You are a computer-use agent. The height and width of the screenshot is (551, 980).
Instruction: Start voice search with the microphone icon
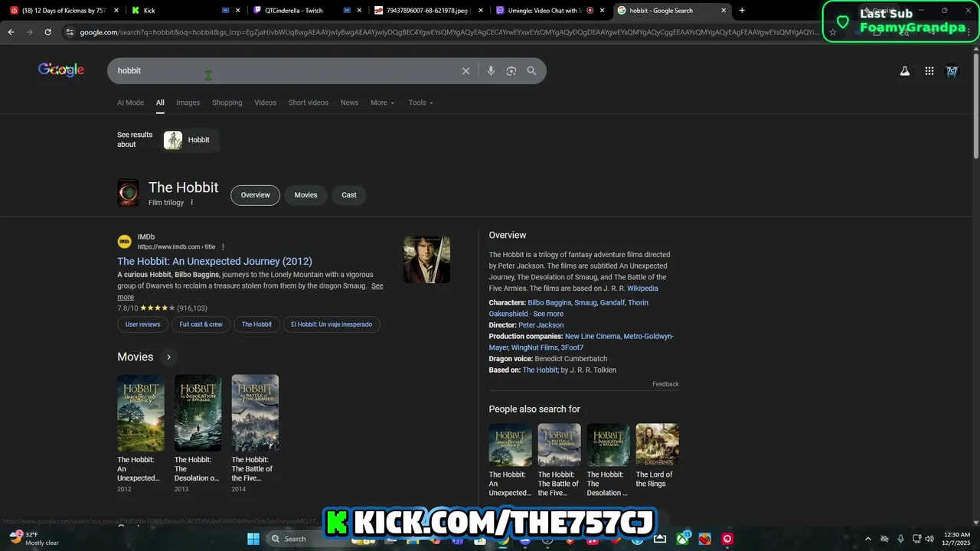pyautogui.click(x=491, y=70)
